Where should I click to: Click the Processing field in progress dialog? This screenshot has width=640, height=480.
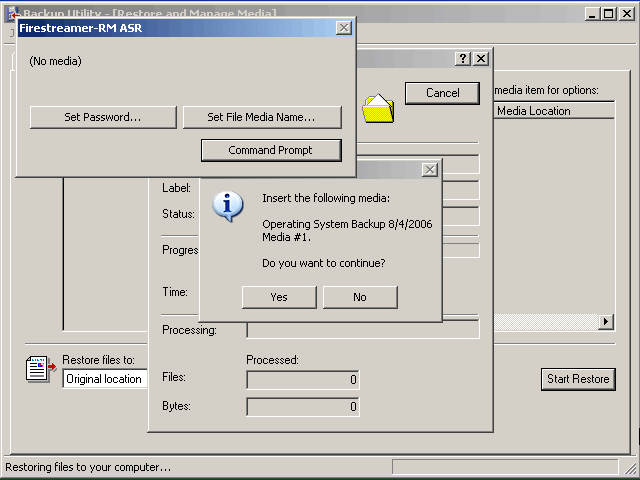[363, 329]
